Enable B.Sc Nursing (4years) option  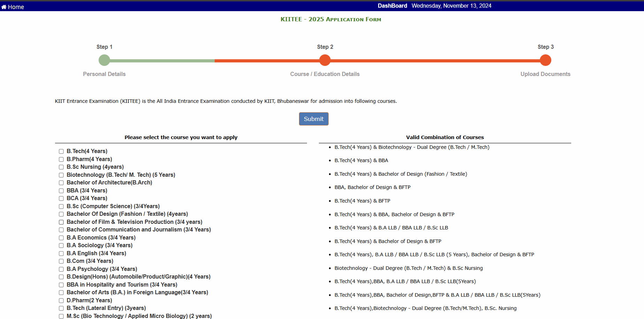tap(61, 167)
